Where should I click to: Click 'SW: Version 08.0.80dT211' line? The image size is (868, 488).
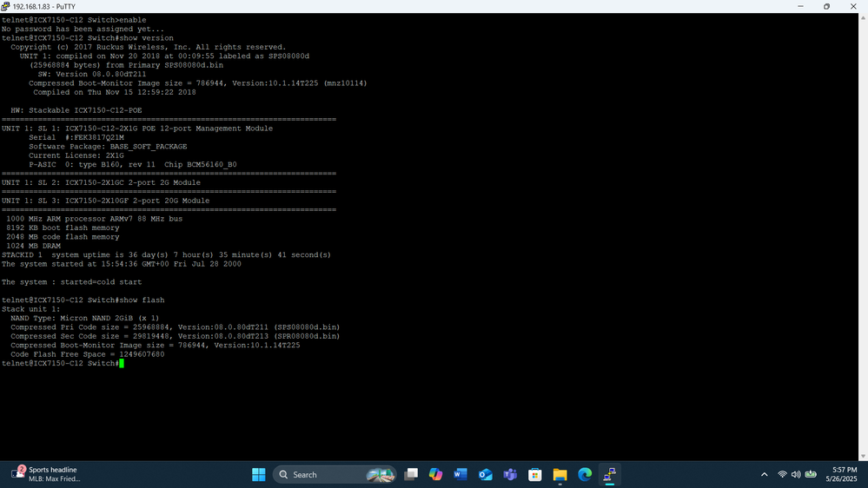click(92, 74)
